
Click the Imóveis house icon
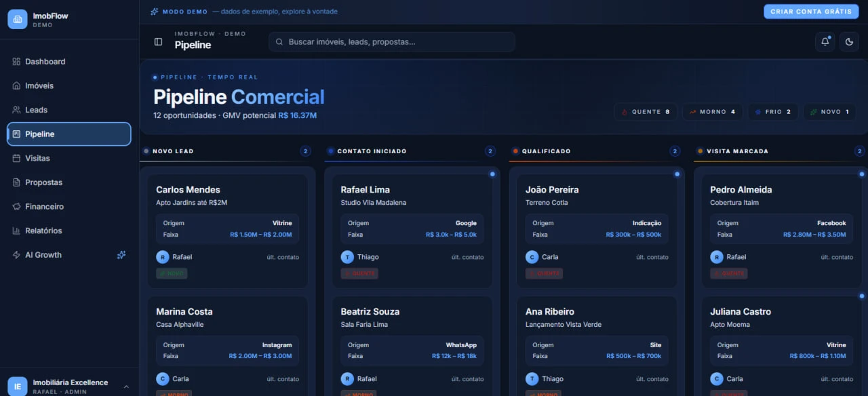pos(16,86)
